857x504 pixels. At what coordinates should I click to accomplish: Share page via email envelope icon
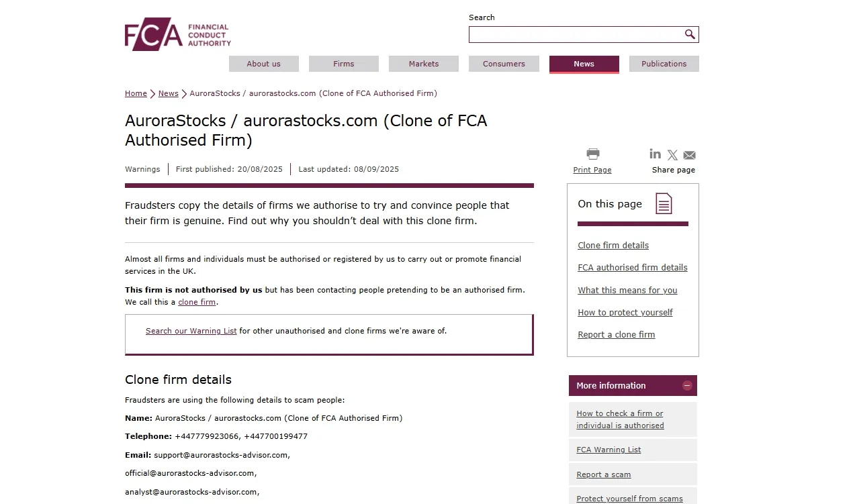[x=690, y=155]
